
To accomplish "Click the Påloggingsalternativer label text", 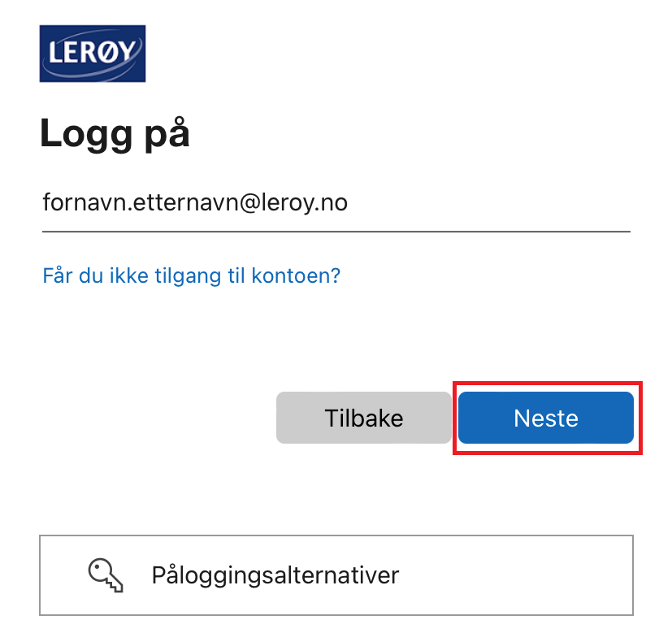I will coord(275,575).
